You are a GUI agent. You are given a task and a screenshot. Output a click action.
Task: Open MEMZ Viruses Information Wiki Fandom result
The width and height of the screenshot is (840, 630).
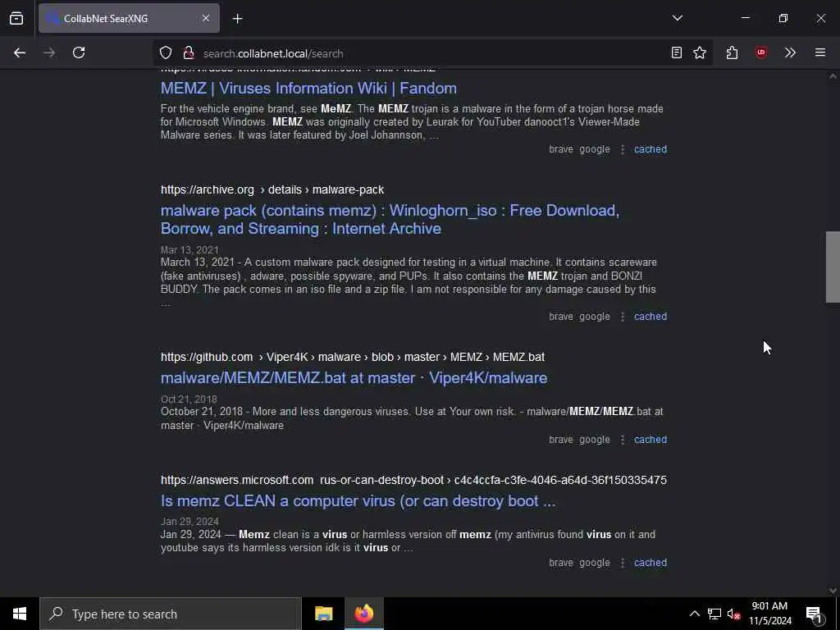[x=308, y=88]
